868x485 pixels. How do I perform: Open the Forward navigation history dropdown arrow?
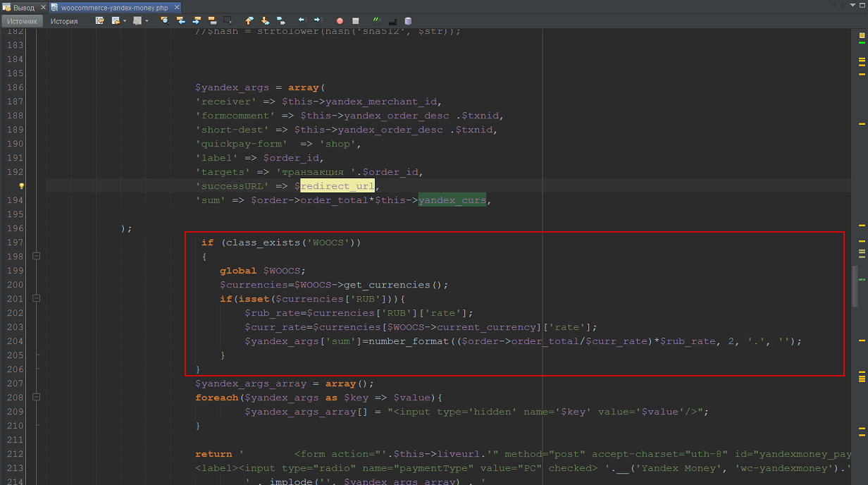(x=147, y=21)
